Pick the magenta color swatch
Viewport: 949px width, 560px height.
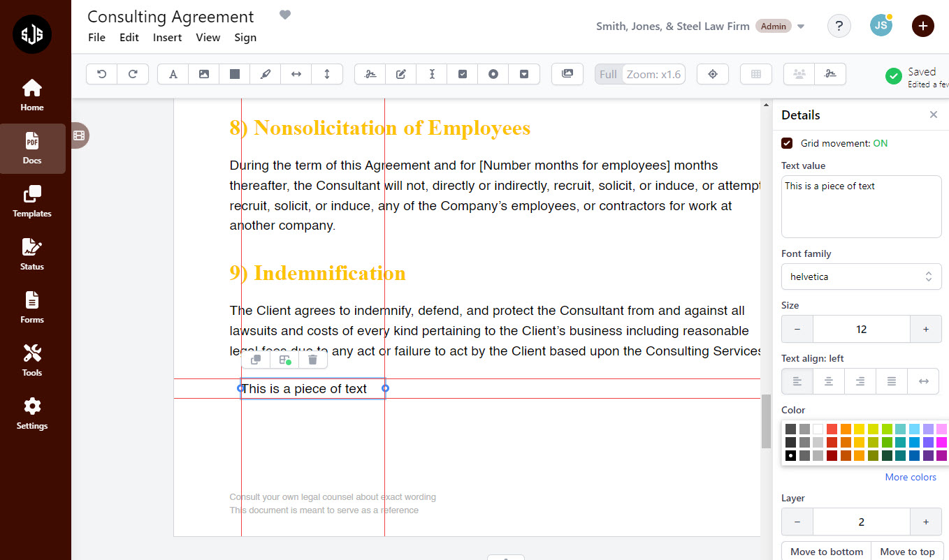(x=941, y=442)
